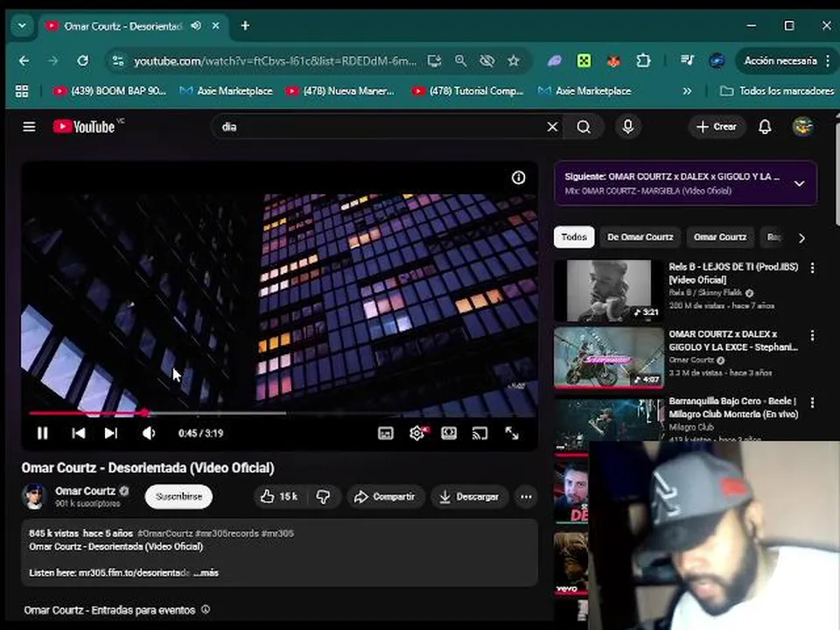Mute the player volume
Screen dimensions: 840x630
[149, 433]
